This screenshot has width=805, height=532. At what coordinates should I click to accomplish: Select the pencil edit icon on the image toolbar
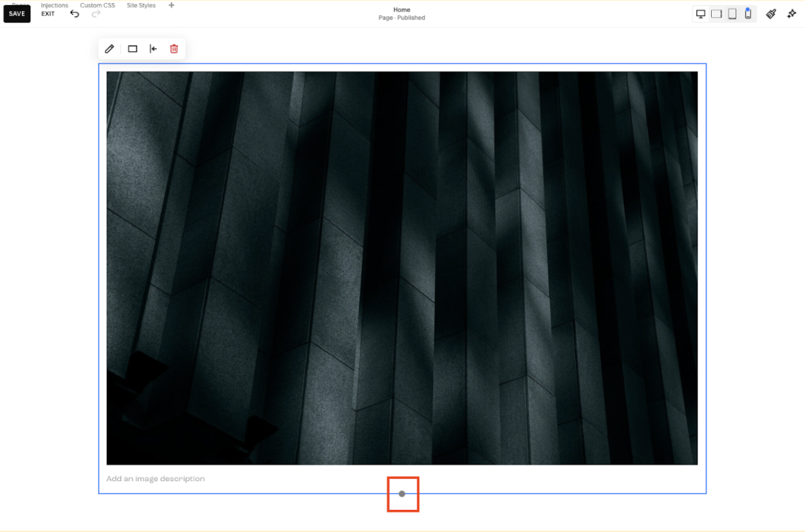click(109, 48)
